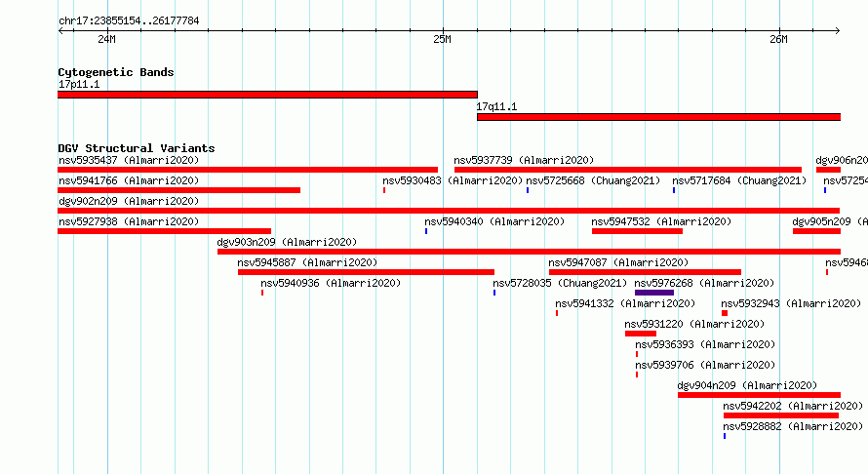
Task: Click the nsv5937739 (Almarri2020) variant label
Action: (524, 160)
